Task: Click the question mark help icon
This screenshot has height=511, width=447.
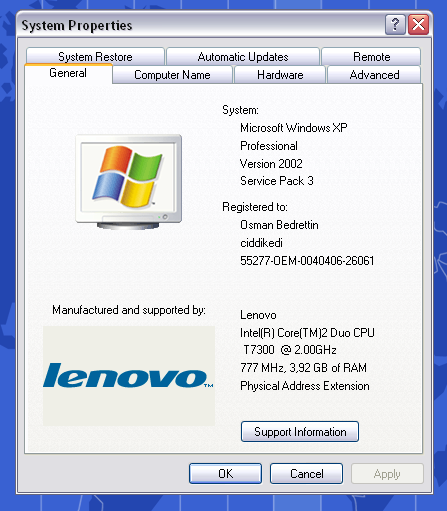Action: pyautogui.click(x=395, y=24)
